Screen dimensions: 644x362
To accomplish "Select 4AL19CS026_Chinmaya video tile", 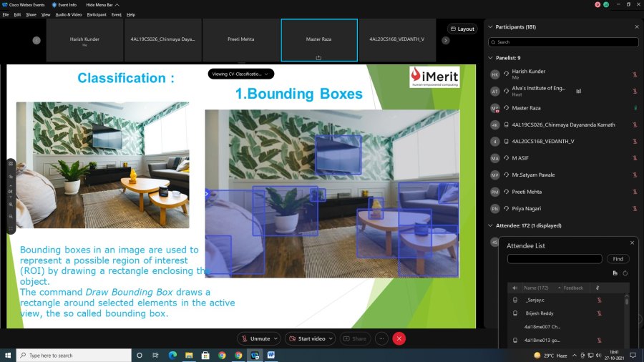I will [x=162, y=40].
